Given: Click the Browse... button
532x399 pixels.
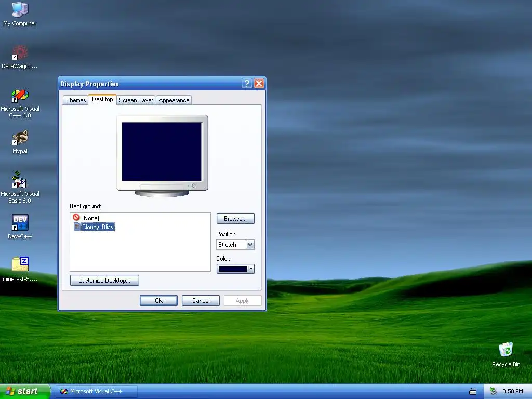Looking at the screenshot, I should [x=235, y=219].
